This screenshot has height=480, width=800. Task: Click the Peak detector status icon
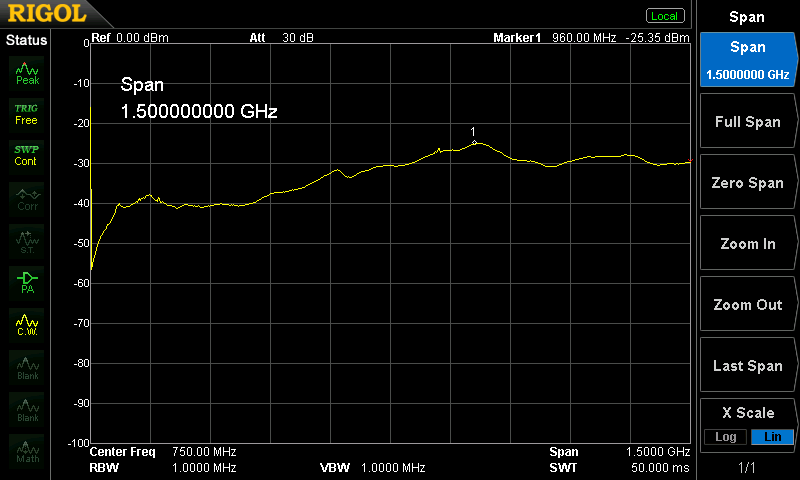(27, 73)
